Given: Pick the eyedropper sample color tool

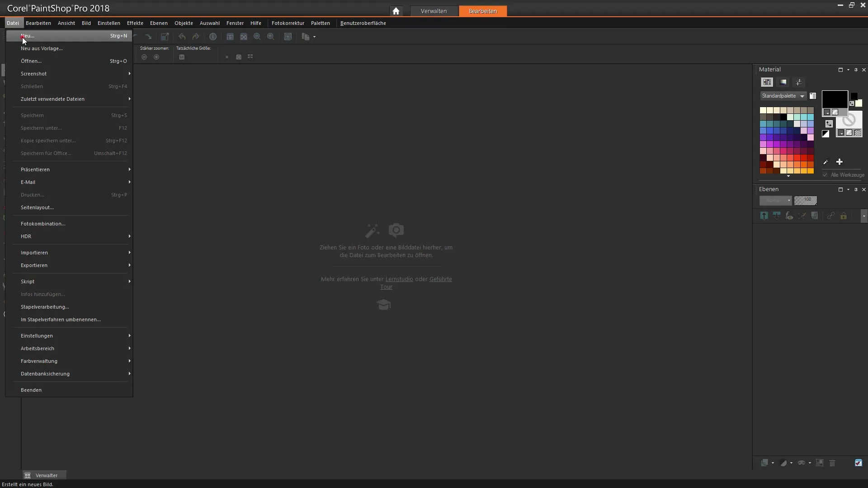Looking at the screenshot, I should [x=826, y=162].
